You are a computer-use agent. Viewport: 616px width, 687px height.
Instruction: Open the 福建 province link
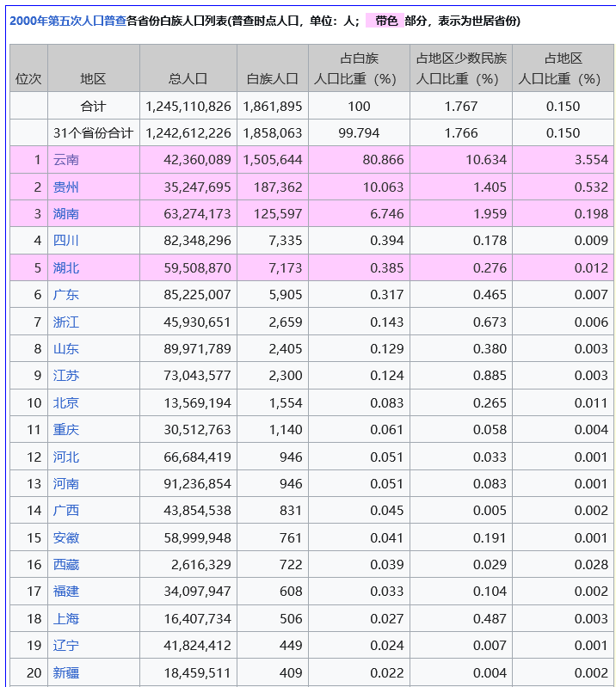point(65,591)
